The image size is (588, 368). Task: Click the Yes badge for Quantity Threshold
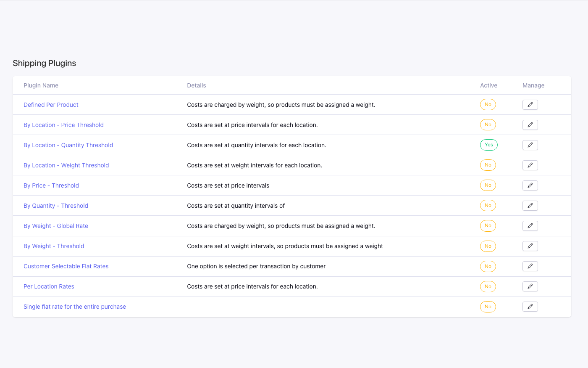coord(489,145)
